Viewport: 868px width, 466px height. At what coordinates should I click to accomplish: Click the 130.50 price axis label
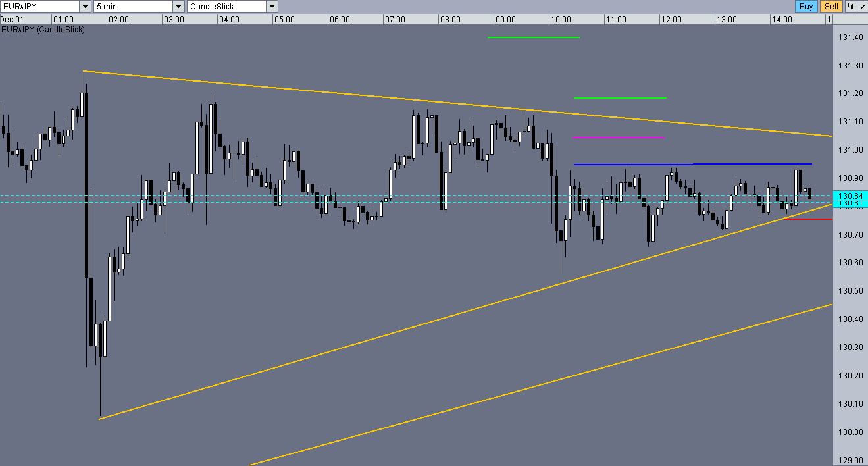point(851,292)
